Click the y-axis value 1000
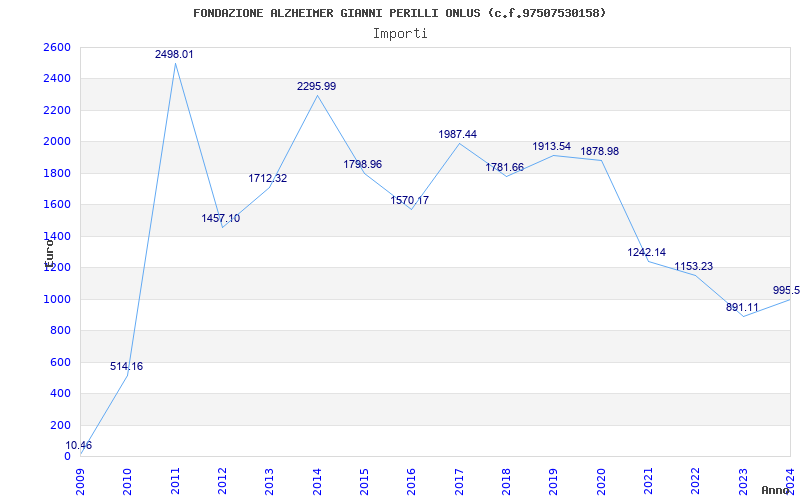The width and height of the screenshot is (800, 500). pos(57,299)
